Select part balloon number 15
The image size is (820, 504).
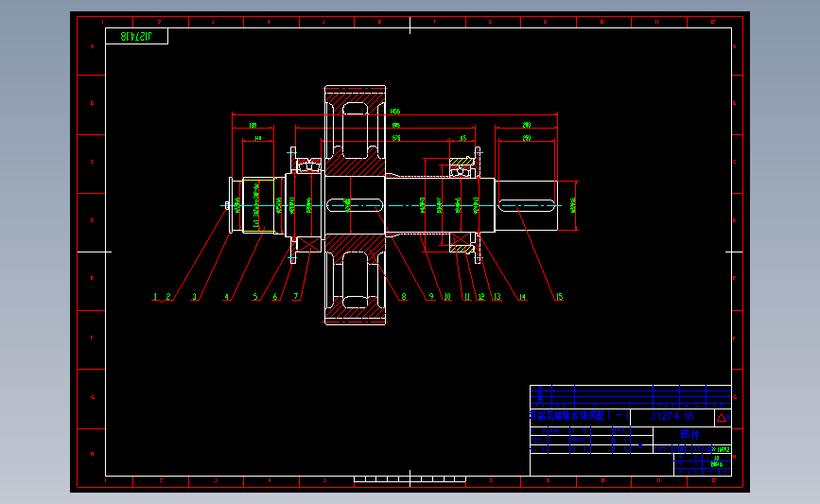click(559, 296)
